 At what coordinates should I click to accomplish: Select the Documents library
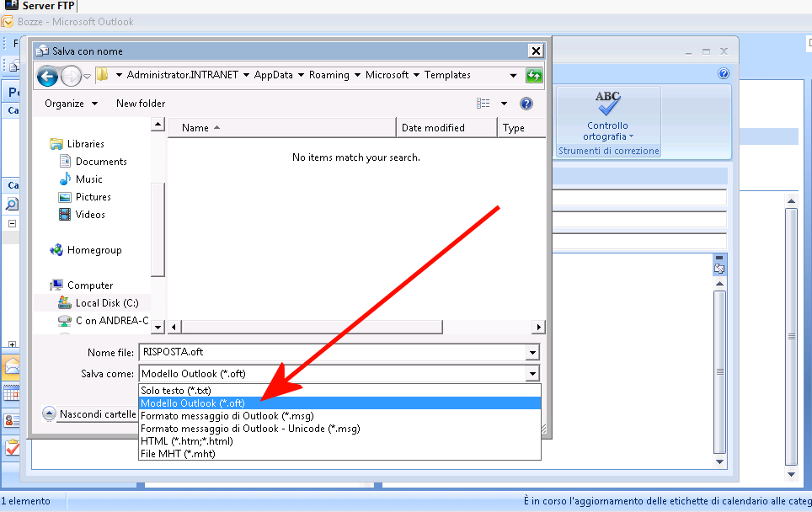coord(101,162)
